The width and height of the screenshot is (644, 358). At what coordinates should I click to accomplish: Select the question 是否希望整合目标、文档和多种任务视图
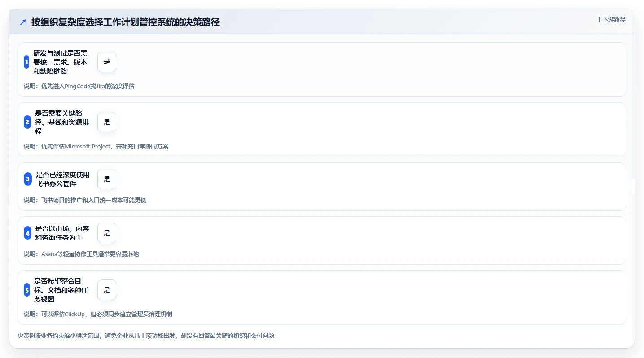tap(61, 290)
